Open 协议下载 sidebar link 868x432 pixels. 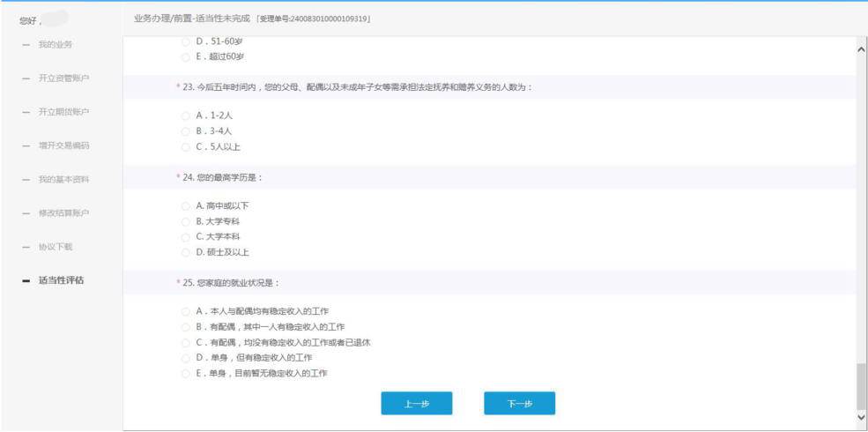click(x=55, y=247)
